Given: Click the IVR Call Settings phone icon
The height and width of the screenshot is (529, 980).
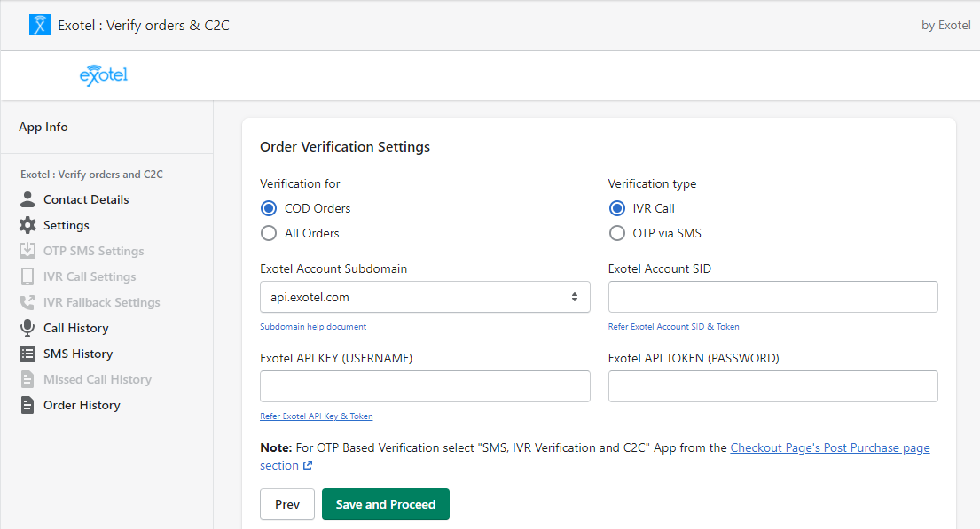Looking at the screenshot, I should pyautogui.click(x=27, y=276).
